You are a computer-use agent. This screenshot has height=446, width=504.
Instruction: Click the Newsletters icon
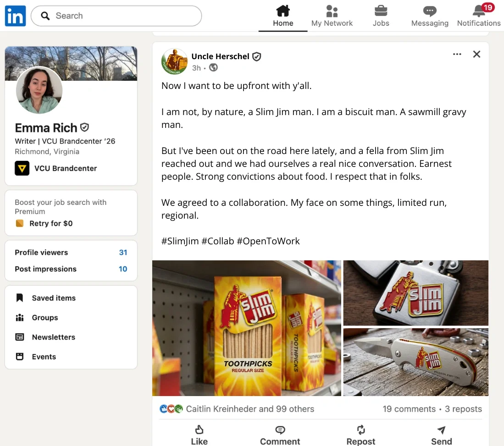20,337
